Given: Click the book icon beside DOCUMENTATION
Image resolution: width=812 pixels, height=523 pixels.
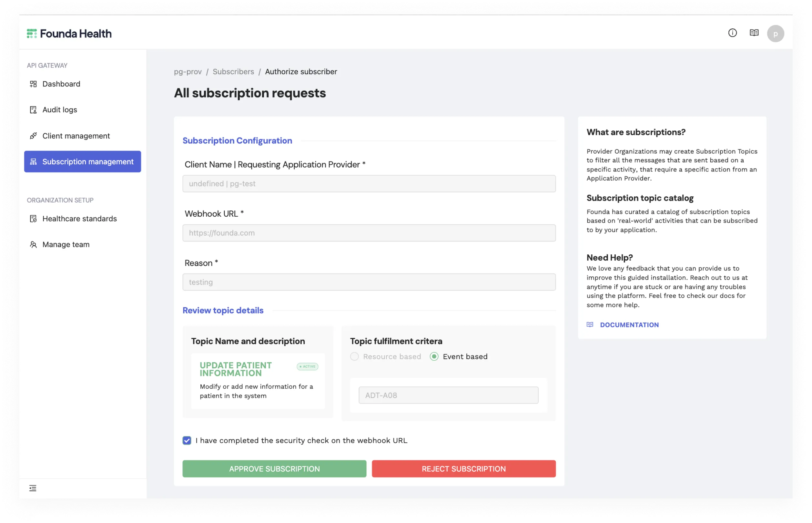Looking at the screenshot, I should pos(590,325).
